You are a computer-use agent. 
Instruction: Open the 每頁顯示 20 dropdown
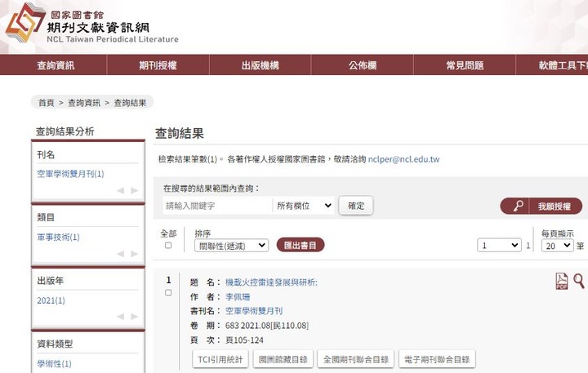coord(557,246)
